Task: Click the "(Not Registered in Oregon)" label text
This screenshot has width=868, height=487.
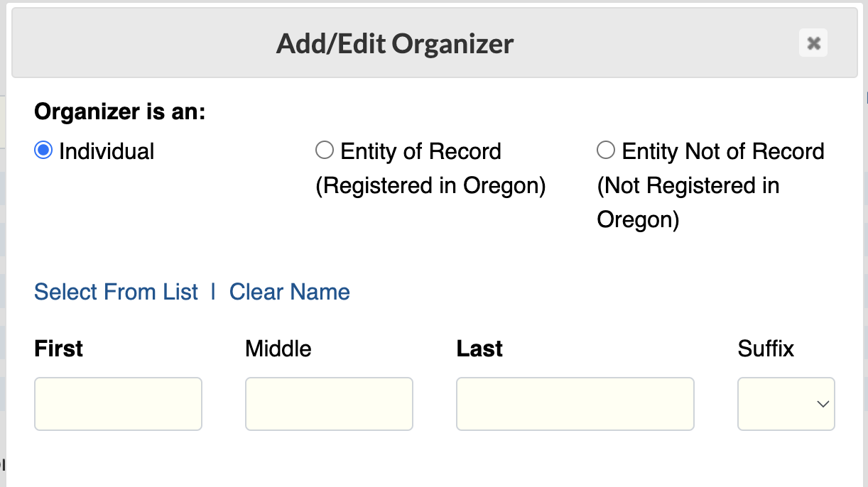Action: pyautogui.click(x=688, y=202)
